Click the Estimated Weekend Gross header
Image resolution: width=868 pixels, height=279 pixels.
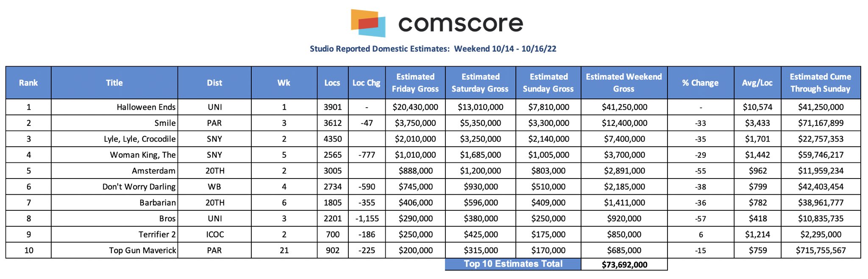click(x=623, y=83)
